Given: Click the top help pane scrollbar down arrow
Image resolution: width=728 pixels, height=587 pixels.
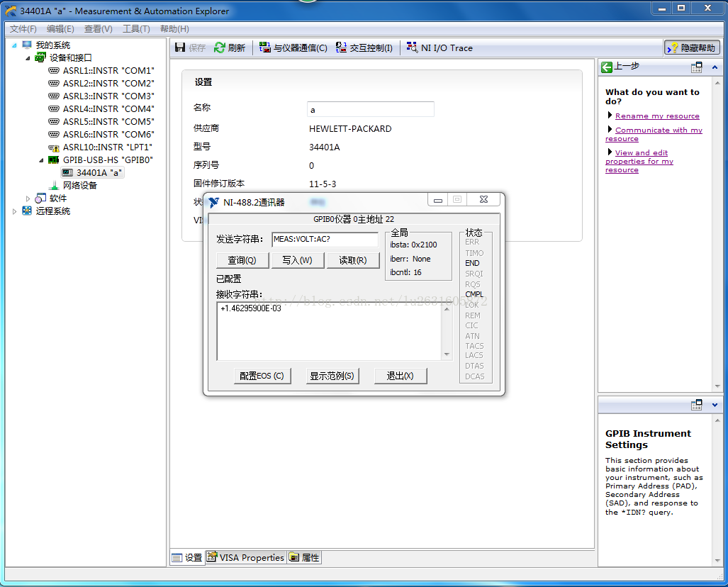Looking at the screenshot, I should pyautogui.click(x=717, y=386).
